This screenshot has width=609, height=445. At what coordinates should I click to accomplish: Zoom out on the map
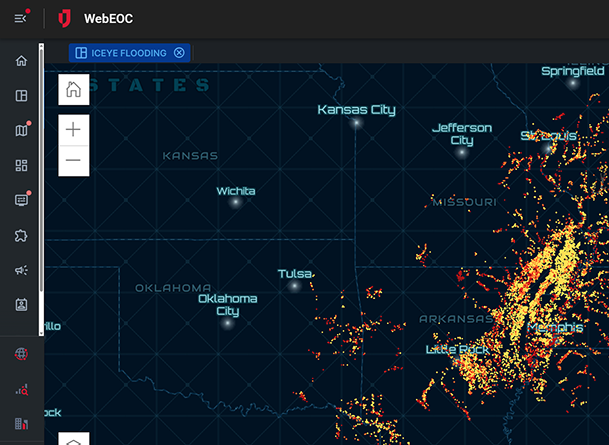point(73,160)
